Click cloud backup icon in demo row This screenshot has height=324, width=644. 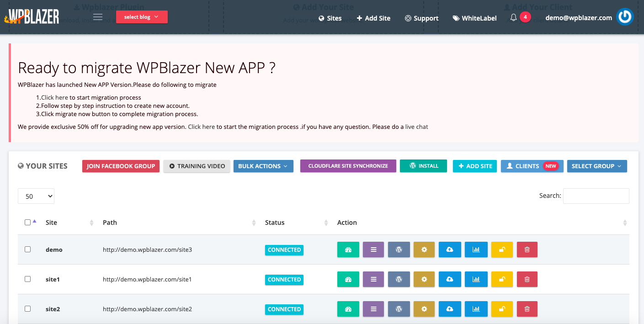click(450, 250)
